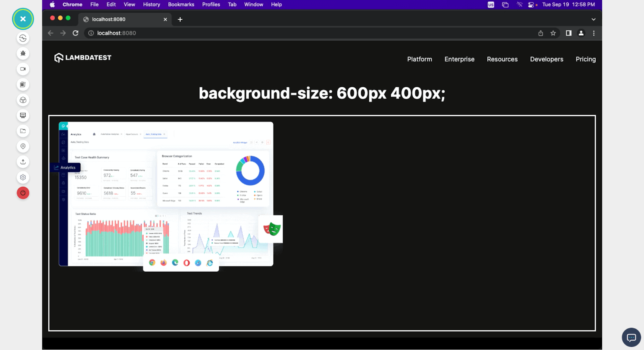Open the change resolution monitor icon
Viewport: 644px width, 350px height.
coord(23,115)
